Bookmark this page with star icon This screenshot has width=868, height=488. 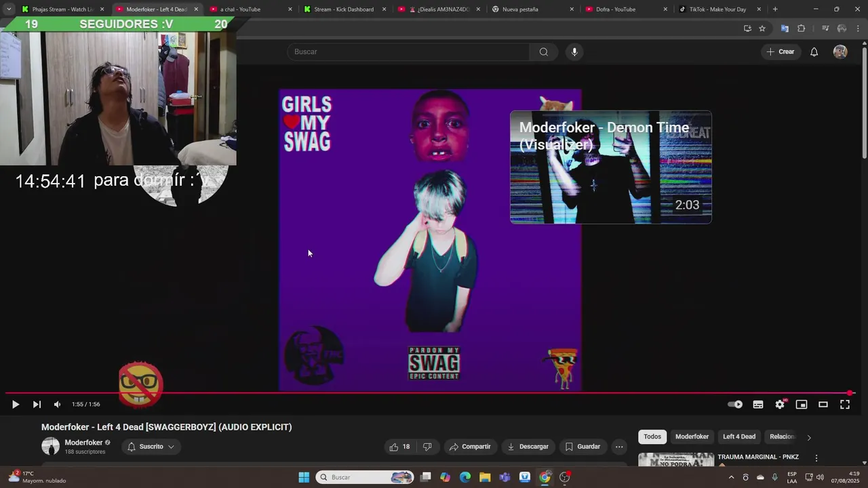coord(762,28)
